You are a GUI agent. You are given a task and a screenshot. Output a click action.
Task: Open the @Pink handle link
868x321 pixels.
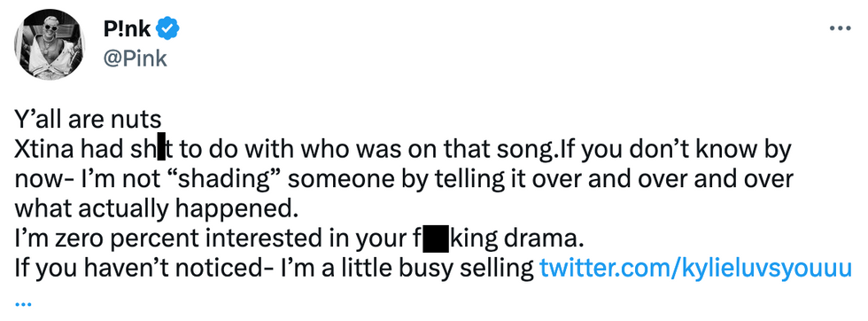tap(135, 59)
